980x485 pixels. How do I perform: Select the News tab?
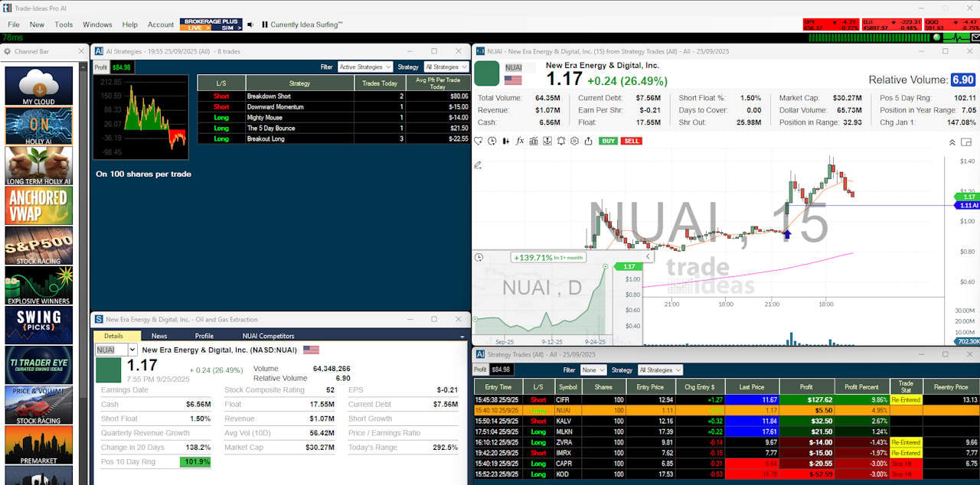159,336
